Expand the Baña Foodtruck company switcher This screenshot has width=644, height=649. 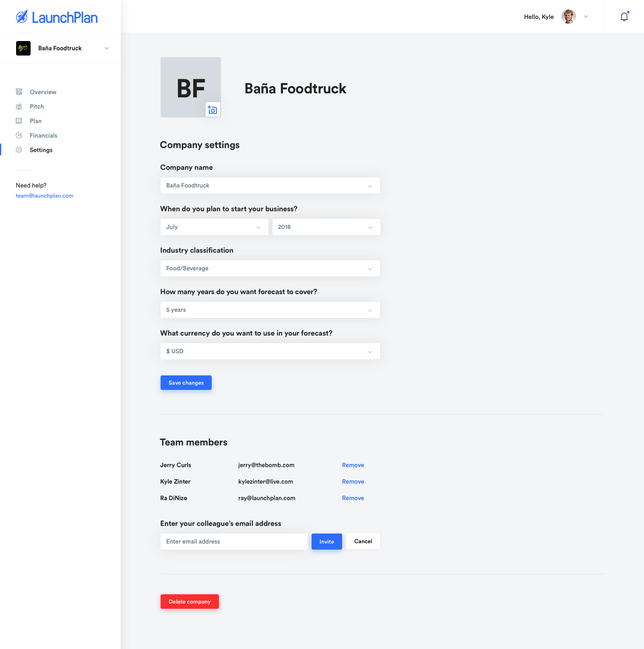click(x=107, y=48)
